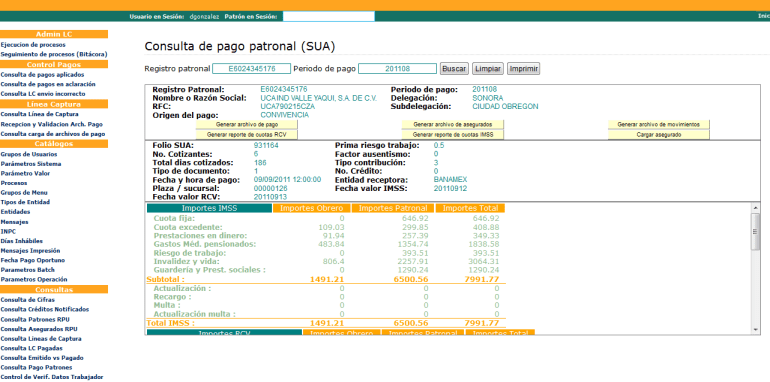Open Tipos de Entidad link
Viewport: 770px width, 382px height.
pos(25,202)
